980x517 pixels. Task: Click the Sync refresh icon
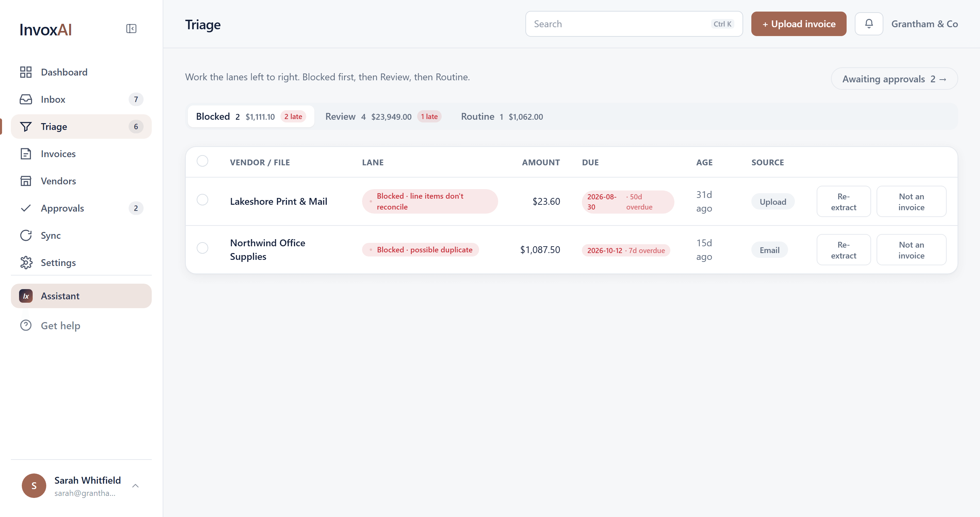point(26,235)
